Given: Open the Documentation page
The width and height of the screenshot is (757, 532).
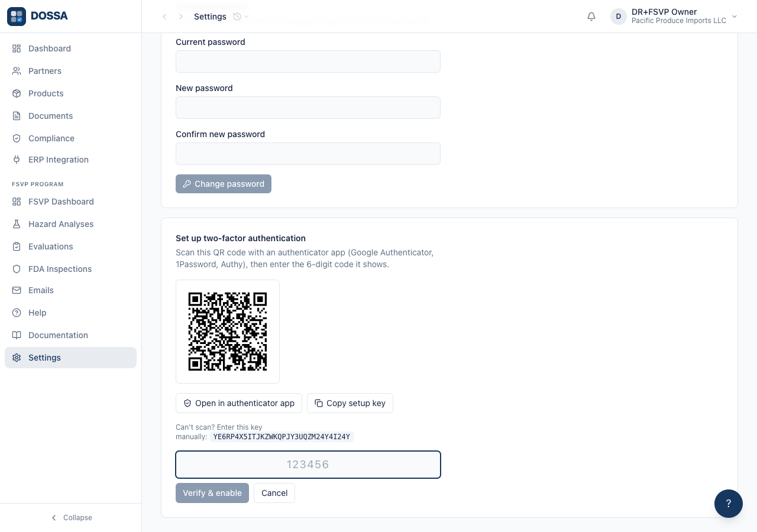Looking at the screenshot, I should pos(70,335).
